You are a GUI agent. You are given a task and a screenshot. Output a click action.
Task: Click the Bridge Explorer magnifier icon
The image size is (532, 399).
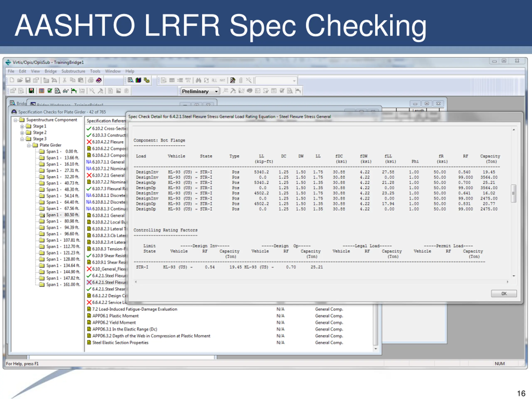130,80
